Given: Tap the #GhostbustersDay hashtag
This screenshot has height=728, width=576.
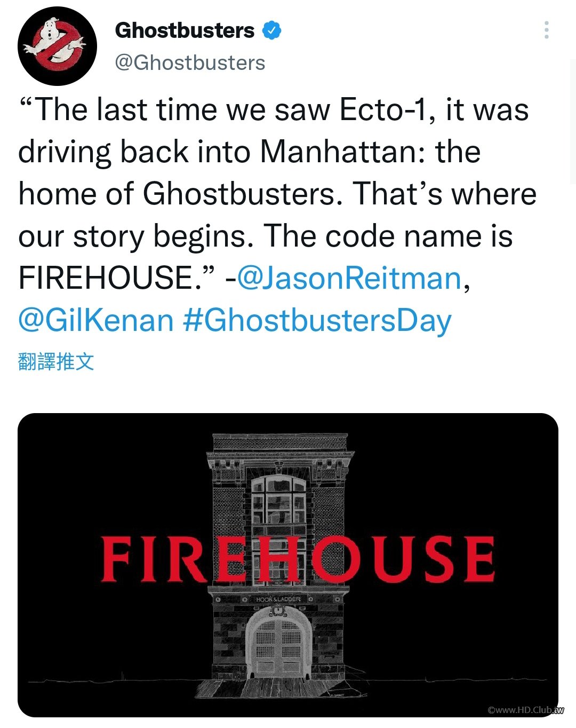Looking at the screenshot, I should click(x=317, y=320).
